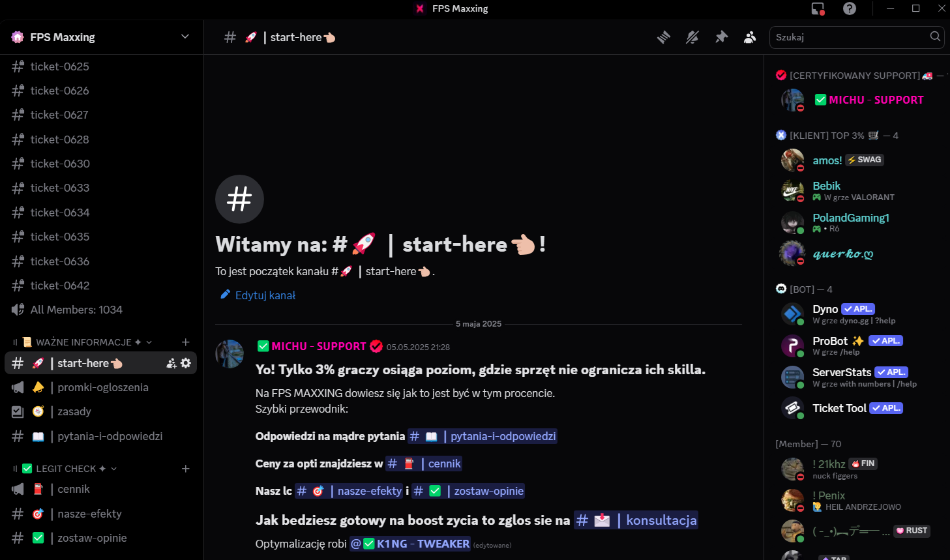The height and width of the screenshot is (560, 950).
Task: Open the Threads icon in channel header
Action: [x=664, y=37]
